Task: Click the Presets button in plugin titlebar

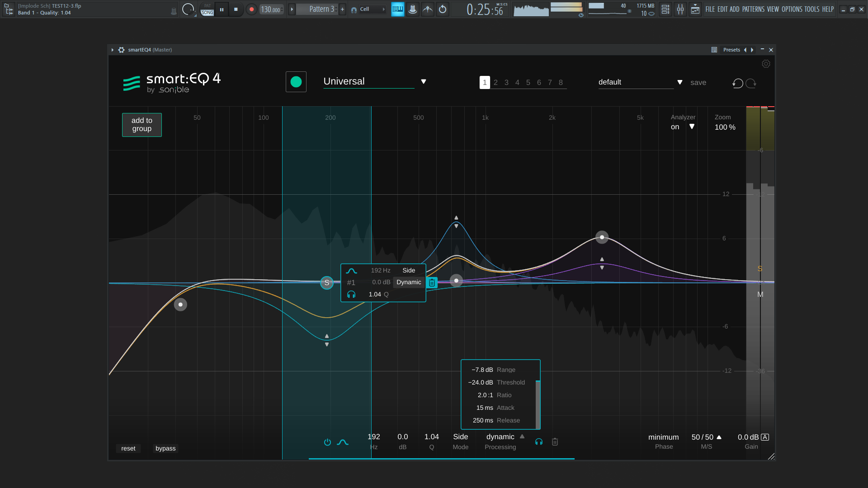Action: click(x=731, y=50)
